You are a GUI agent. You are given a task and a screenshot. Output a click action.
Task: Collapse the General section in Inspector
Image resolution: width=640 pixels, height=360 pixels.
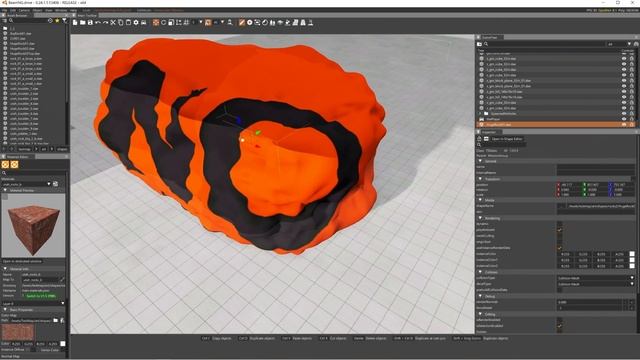[480, 161]
